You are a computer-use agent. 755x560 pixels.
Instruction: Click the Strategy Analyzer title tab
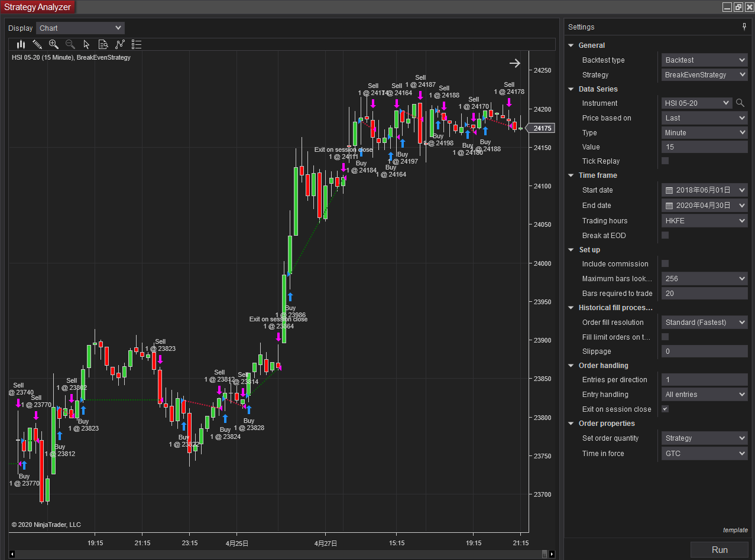point(38,7)
